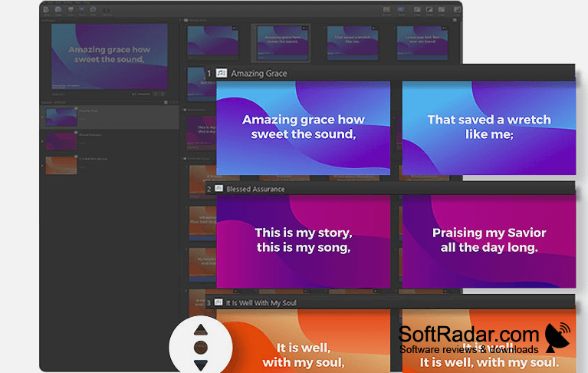Click the center dot of the white circle control

point(201,348)
